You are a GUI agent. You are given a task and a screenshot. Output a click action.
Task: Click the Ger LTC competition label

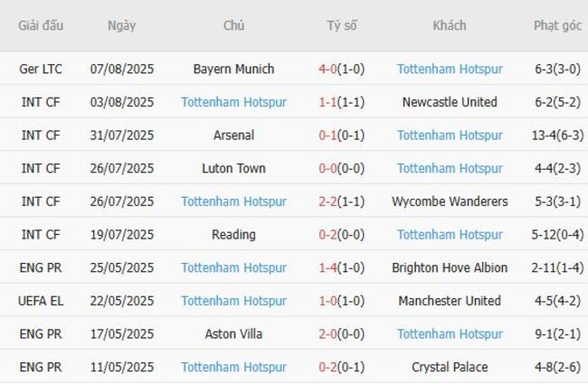pyautogui.click(x=41, y=69)
